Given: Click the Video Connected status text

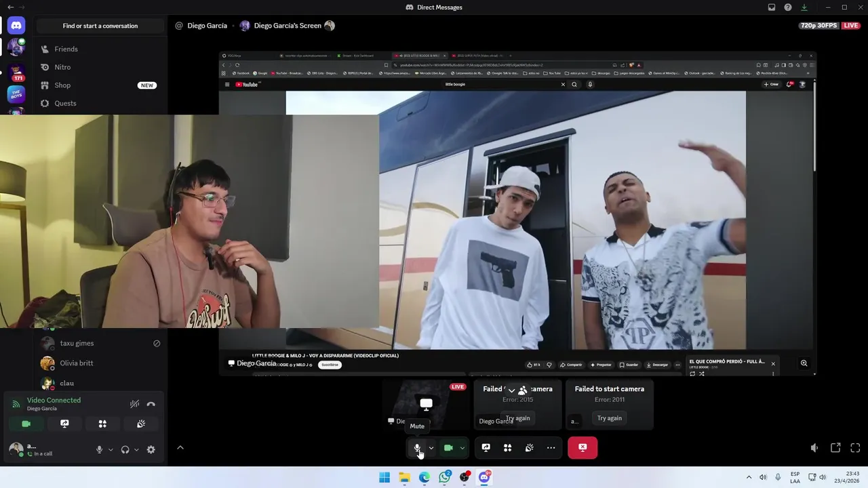Looking at the screenshot, I should click(x=54, y=400).
